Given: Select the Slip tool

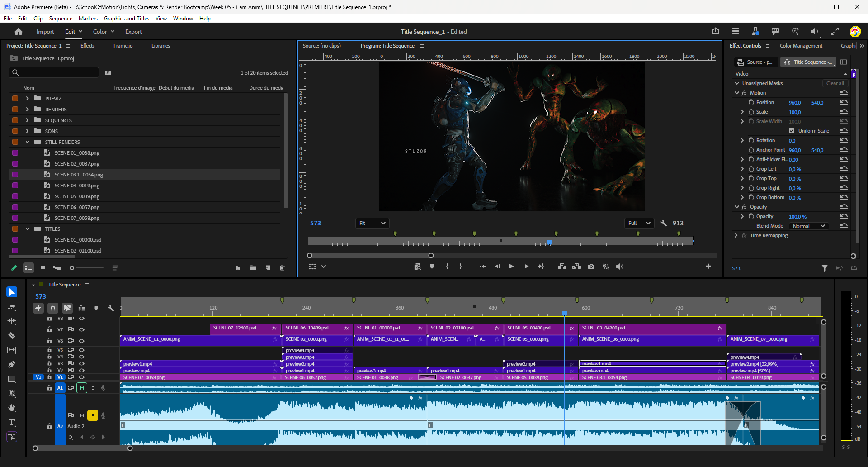Looking at the screenshot, I should [x=12, y=350].
